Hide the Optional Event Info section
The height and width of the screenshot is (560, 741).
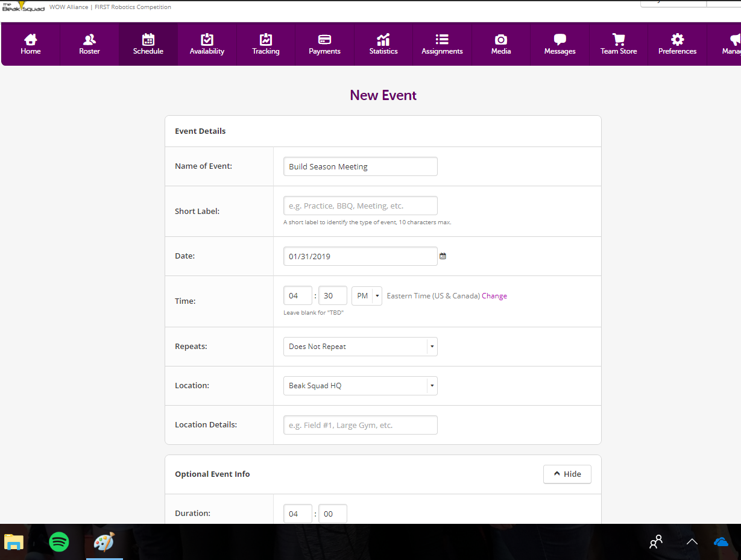[x=567, y=474]
